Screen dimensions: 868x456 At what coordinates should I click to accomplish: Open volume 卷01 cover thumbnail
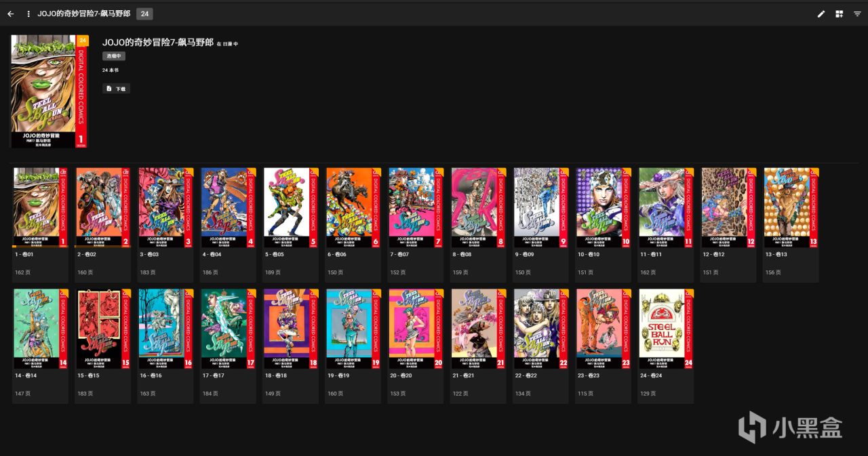click(x=40, y=207)
